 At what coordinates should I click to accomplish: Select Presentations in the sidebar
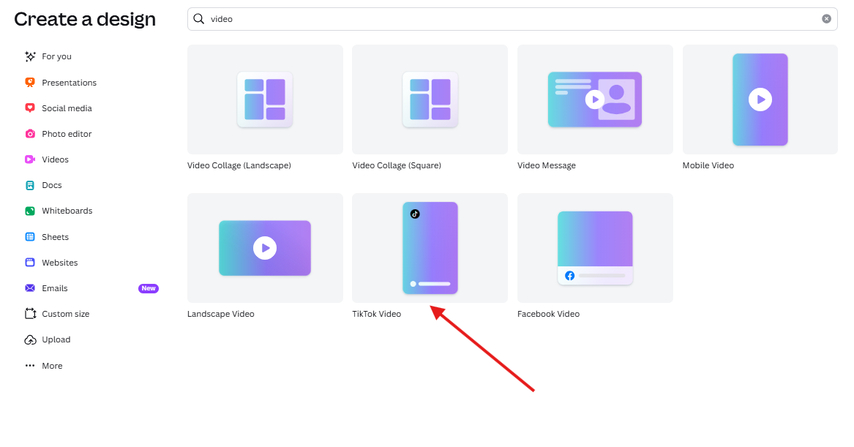pos(69,83)
